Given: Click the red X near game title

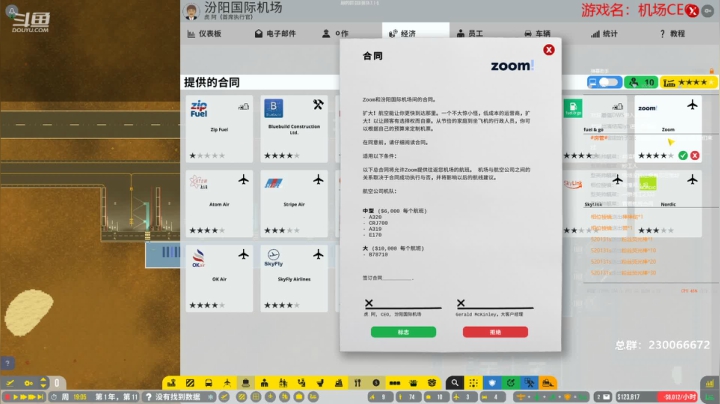Looking at the screenshot, I should 692,11.
